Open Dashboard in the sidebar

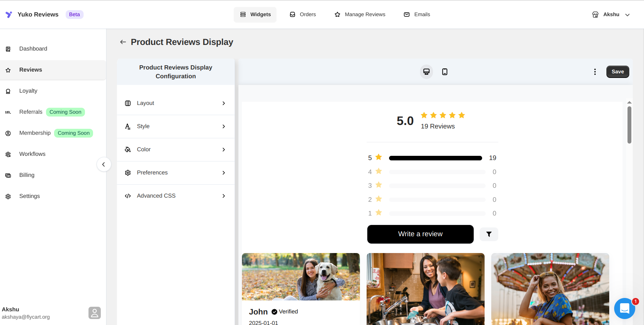pos(53,49)
